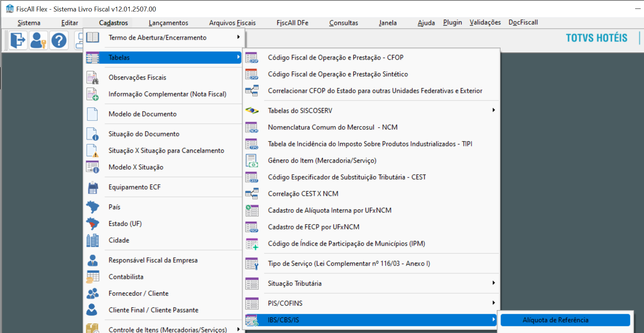Image resolution: width=644 pixels, height=333 pixels.
Task: Expand Tabelas do SISCOSERV submenu arrow
Action: pos(494,110)
